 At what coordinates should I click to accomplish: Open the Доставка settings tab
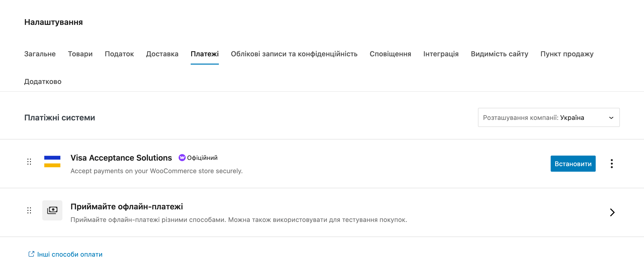pos(162,54)
